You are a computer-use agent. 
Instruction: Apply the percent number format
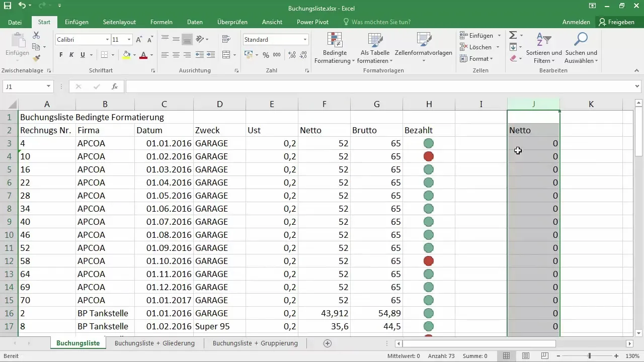coord(266,55)
